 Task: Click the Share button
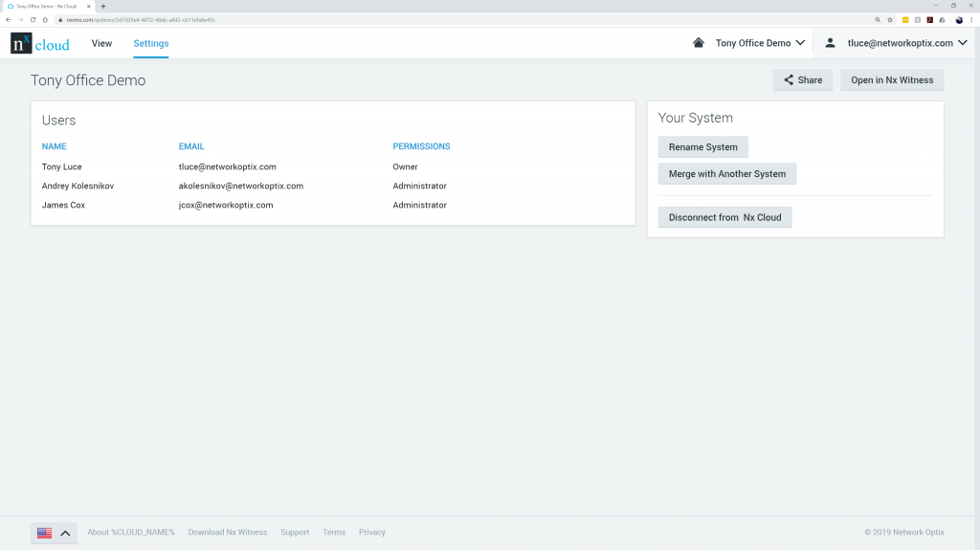pyautogui.click(x=803, y=80)
